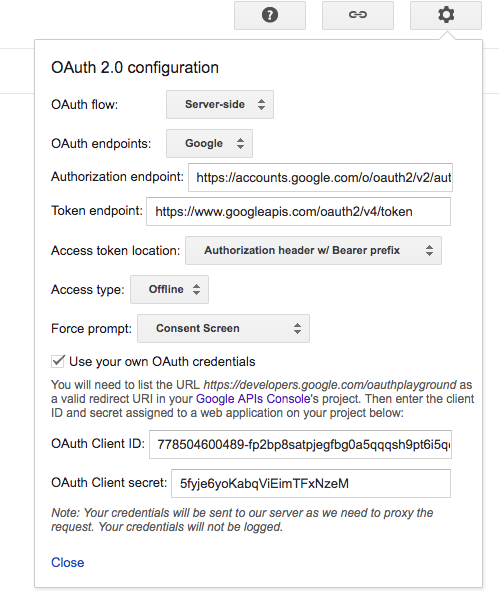The image size is (499, 591).
Task: Click the arrows next to Offline
Action: [x=196, y=289]
